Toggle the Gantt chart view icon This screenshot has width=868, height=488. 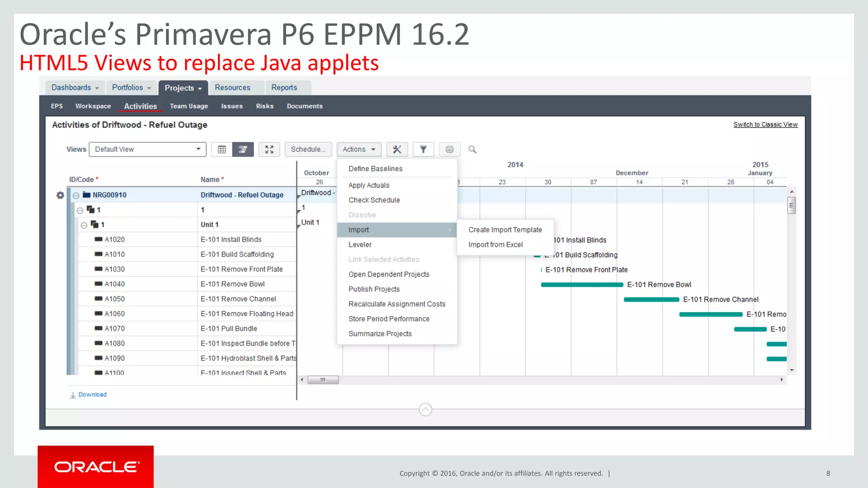(x=243, y=149)
